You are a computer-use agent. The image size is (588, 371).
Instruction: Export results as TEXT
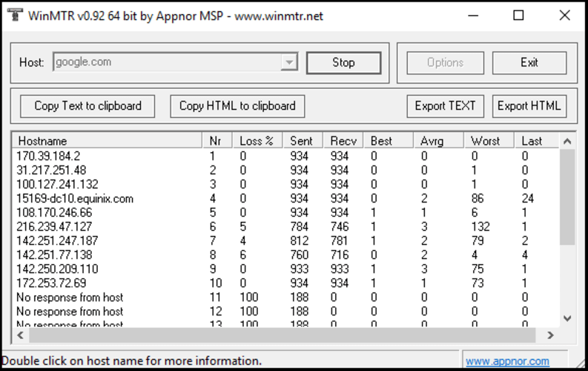(x=445, y=106)
